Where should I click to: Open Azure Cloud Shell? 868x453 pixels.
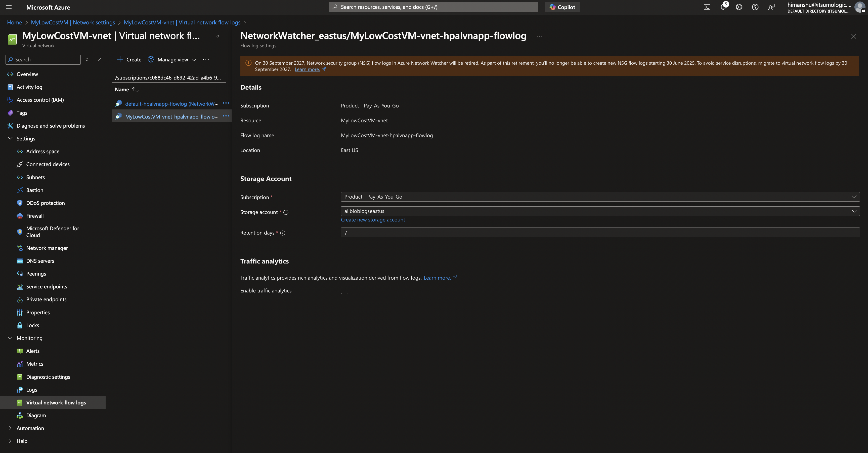(707, 7)
